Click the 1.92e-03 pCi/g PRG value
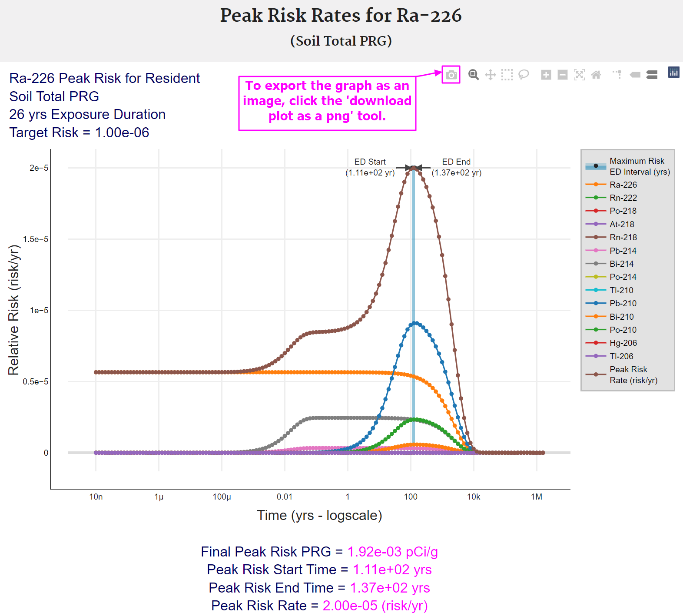The image size is (683, 616). pyautogui.click(x=393, y=552)
